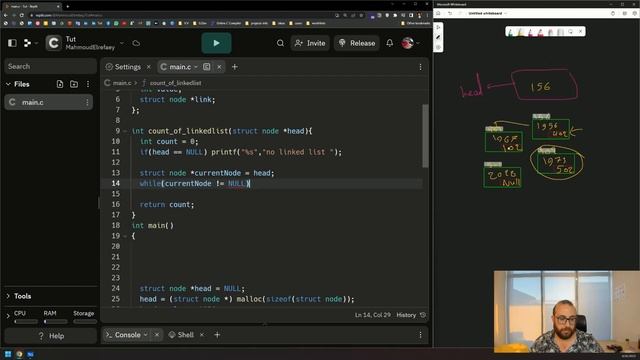Click the Storage usage bar
640x360 pixels.
84,322
